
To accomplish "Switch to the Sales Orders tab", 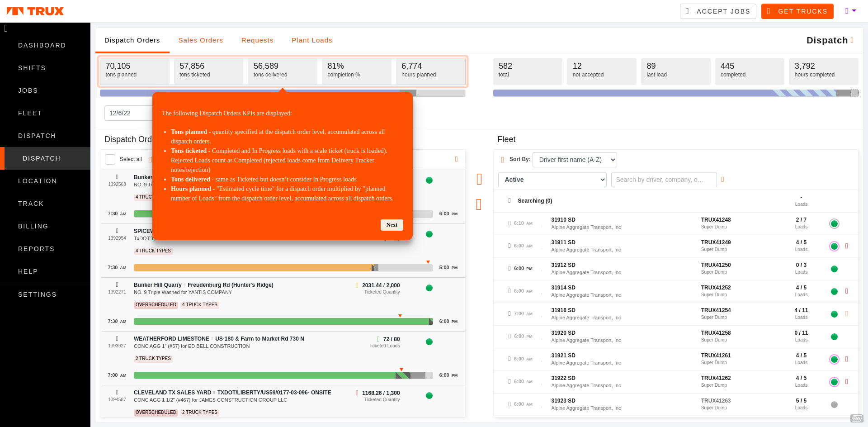I will click(x=201, y=40).
